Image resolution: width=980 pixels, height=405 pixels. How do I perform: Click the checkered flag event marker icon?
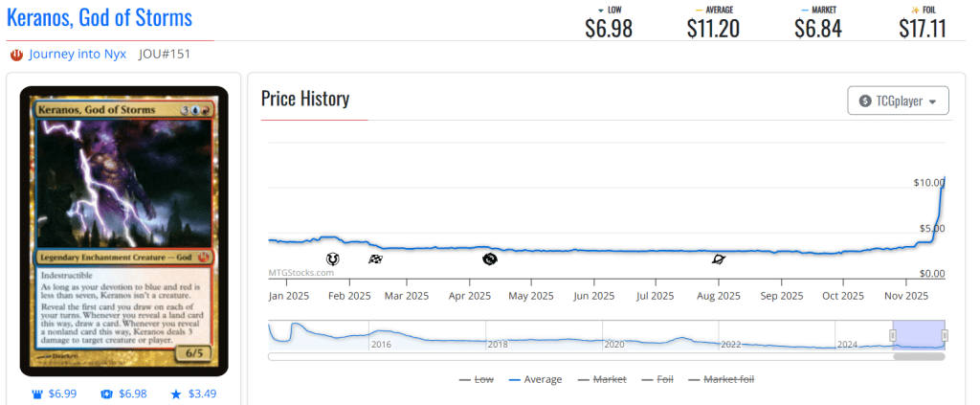point(375,259)
